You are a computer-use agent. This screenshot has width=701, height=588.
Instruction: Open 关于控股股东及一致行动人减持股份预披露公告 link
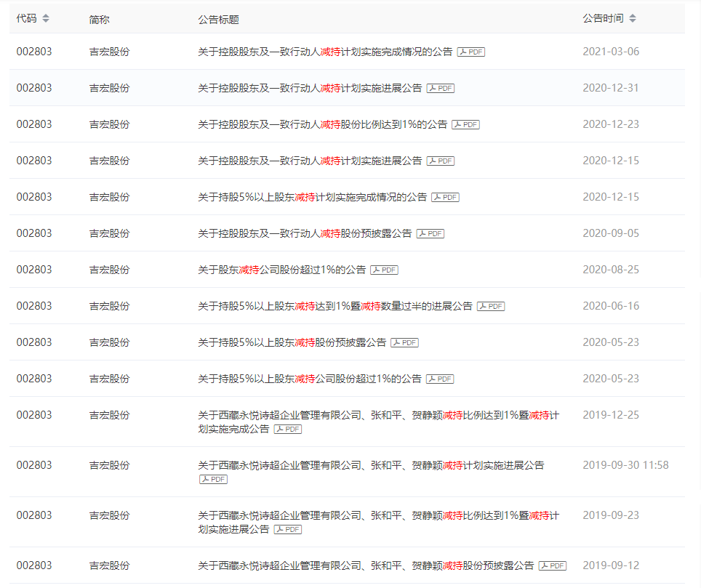pyautogui.click(x=305, y=233)
